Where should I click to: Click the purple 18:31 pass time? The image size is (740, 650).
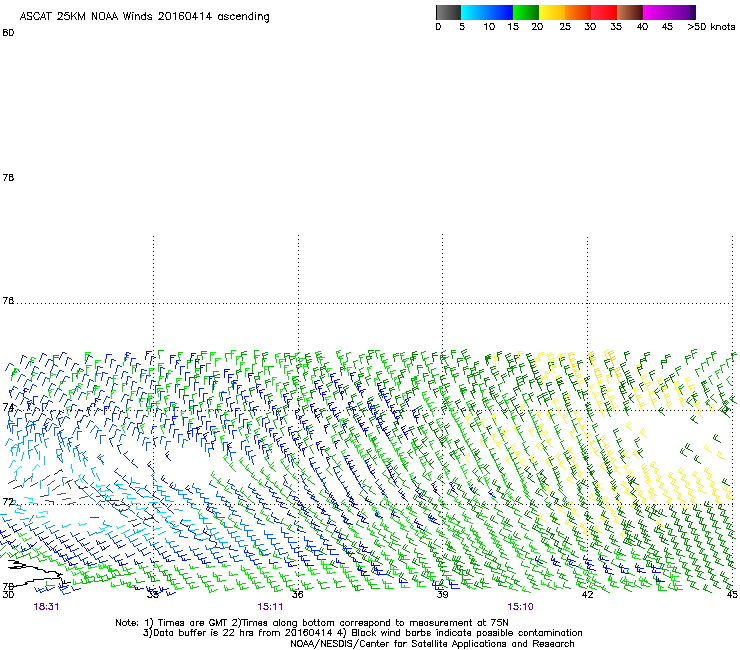pos(46,607)
